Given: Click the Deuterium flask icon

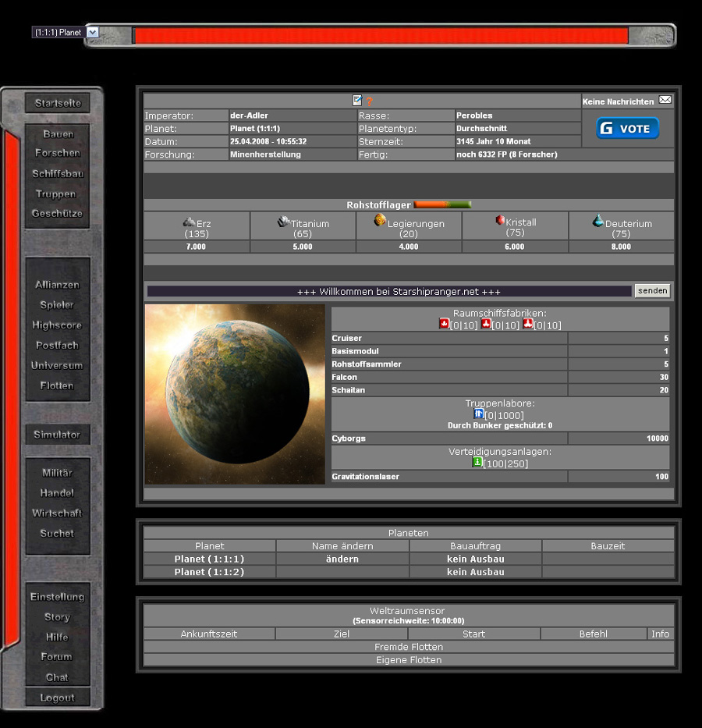Looking at the screenshot, I should 598,221.
